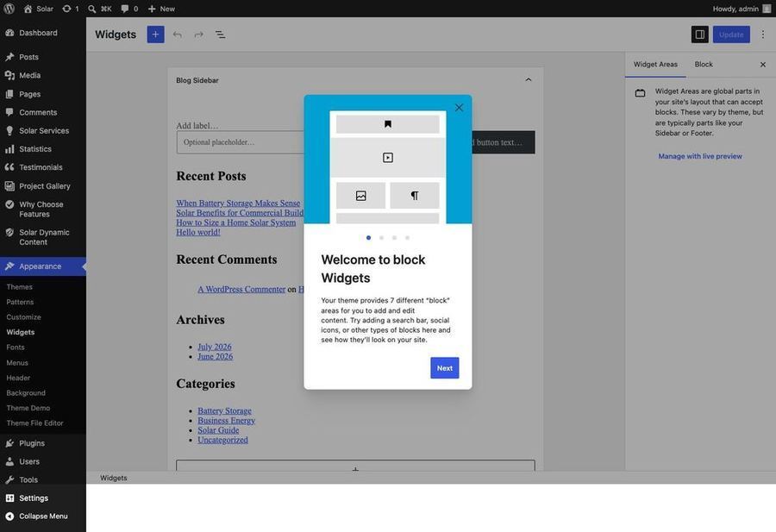Open Why Choose Features menu item
Viewport: 776px width, 532px height.
pyautogui.click(x=43, y=210)
